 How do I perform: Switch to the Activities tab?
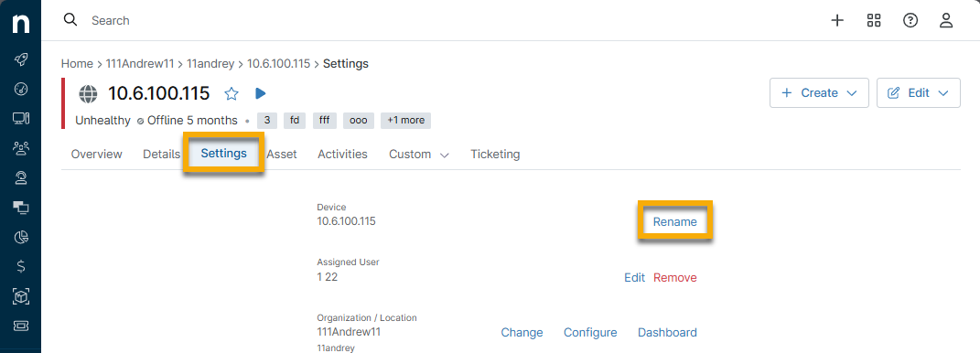click(342, 155)
